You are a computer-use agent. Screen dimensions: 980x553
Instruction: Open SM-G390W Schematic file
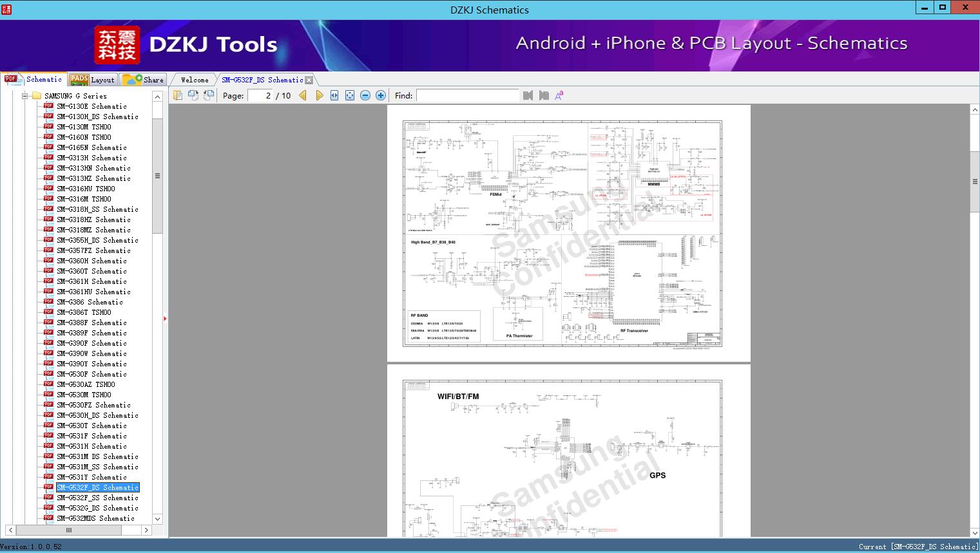(x=91, y=353)
